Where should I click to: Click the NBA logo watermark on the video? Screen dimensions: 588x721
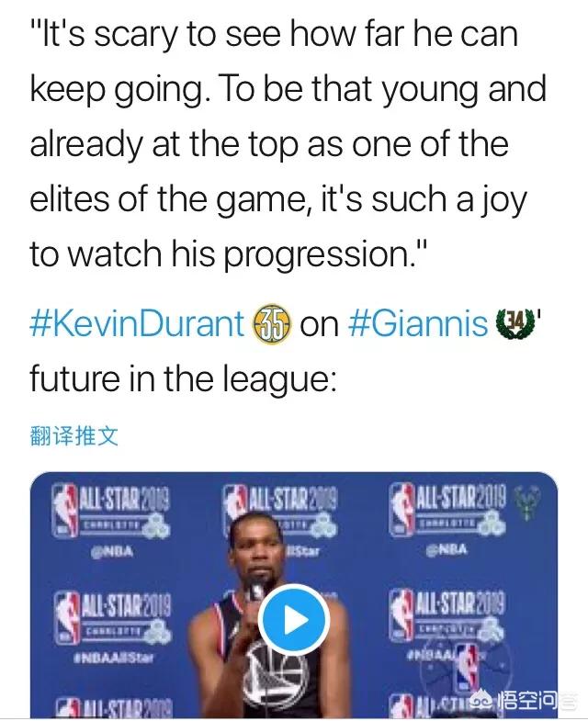click(467, 668)
